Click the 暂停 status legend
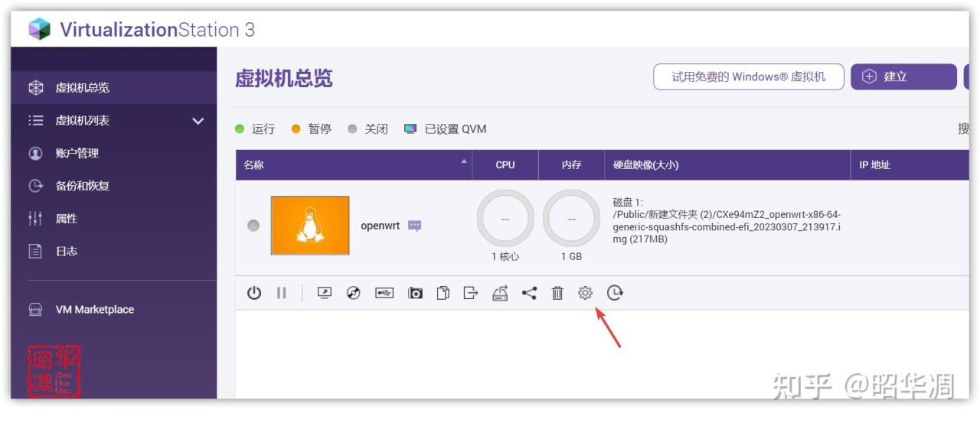 coord(312,129)
